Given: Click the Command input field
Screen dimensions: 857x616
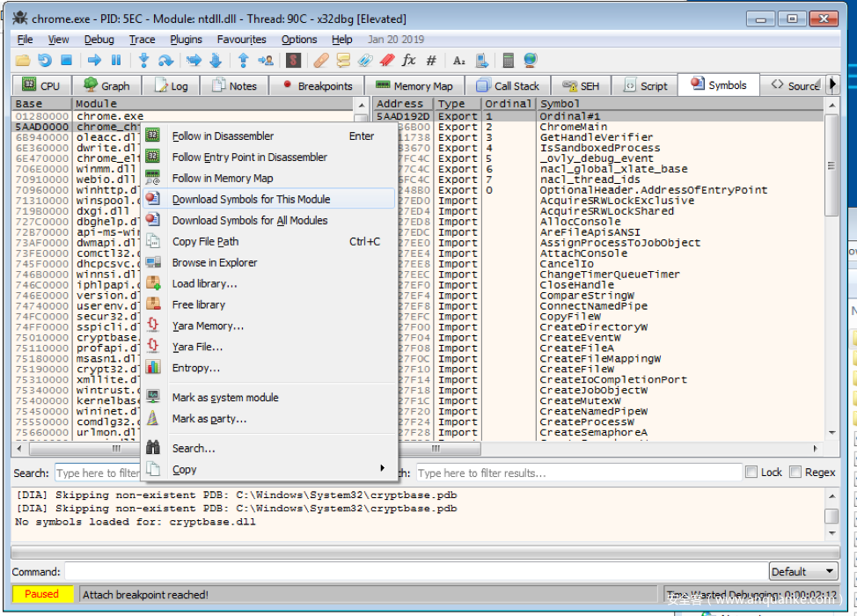Looking at the screenshot, I should [x=416, y=572].
